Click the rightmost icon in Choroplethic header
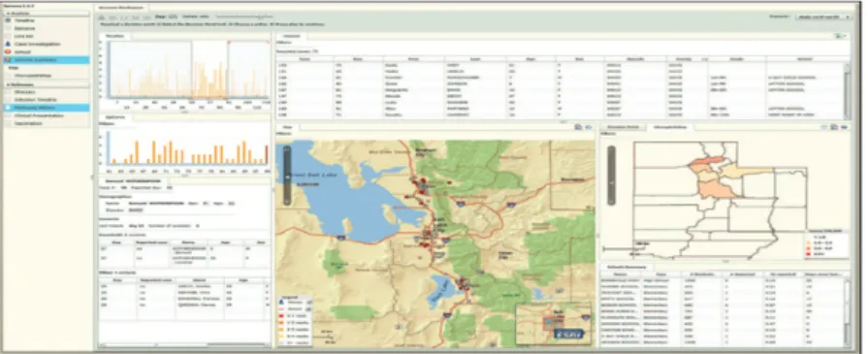Image resolution: width=868 pixels, height=354 pixels. 844,127
